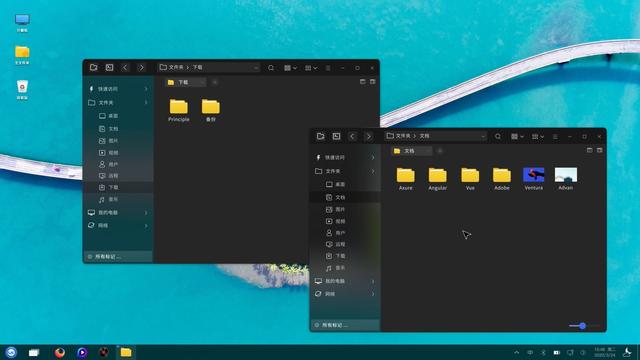Click 所有标记 button in 下载 window

coord(118,257)
